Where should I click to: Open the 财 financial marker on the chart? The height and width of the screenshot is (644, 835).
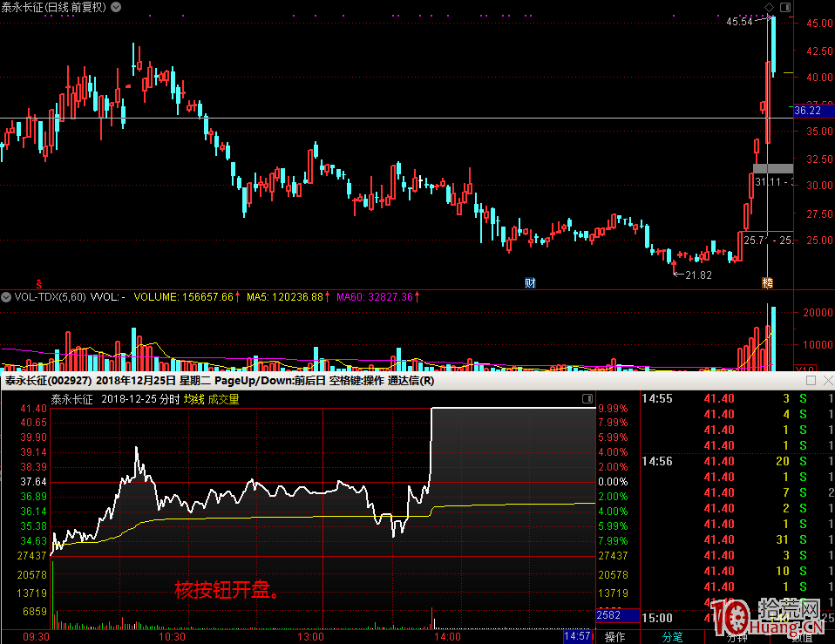530,283
